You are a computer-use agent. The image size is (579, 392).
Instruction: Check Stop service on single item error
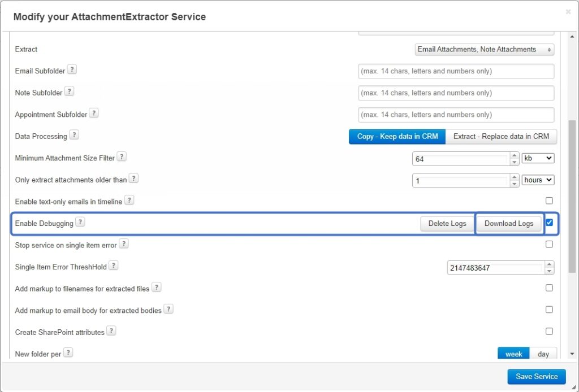pos(549,244)
